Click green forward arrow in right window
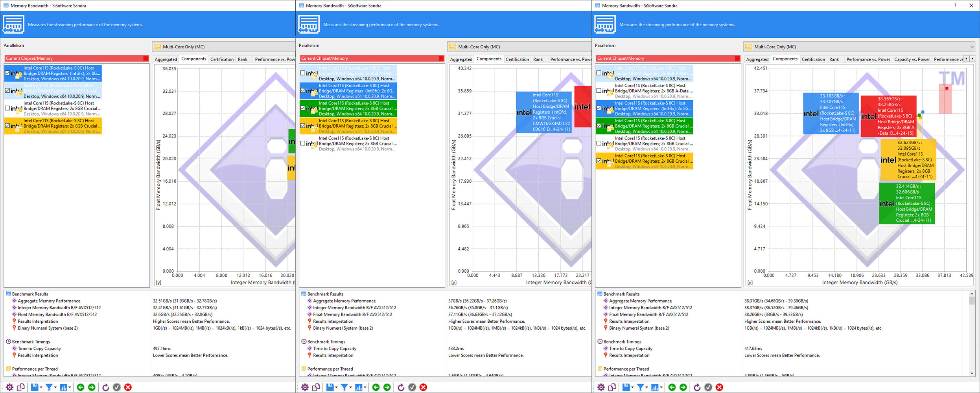The width and height of the screenshot is (980, 393). point(683,387)
